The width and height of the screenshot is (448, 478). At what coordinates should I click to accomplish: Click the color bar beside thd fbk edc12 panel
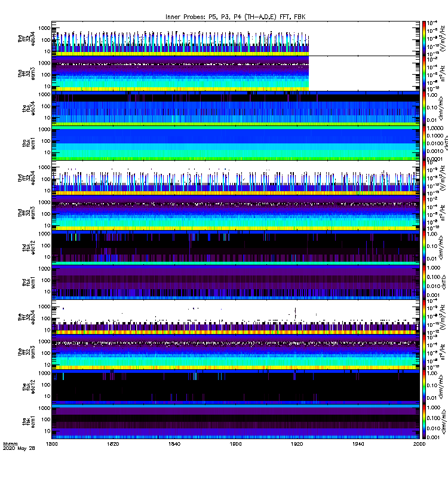pos(424,247)
